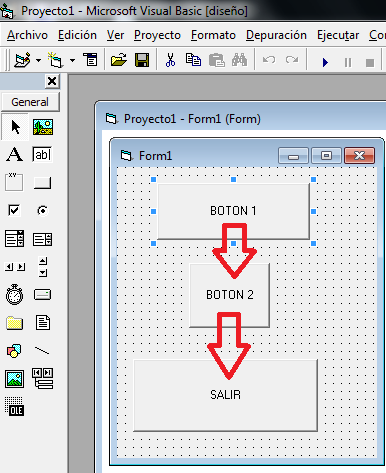Select the Label control tool

click(x=15, y=155)
